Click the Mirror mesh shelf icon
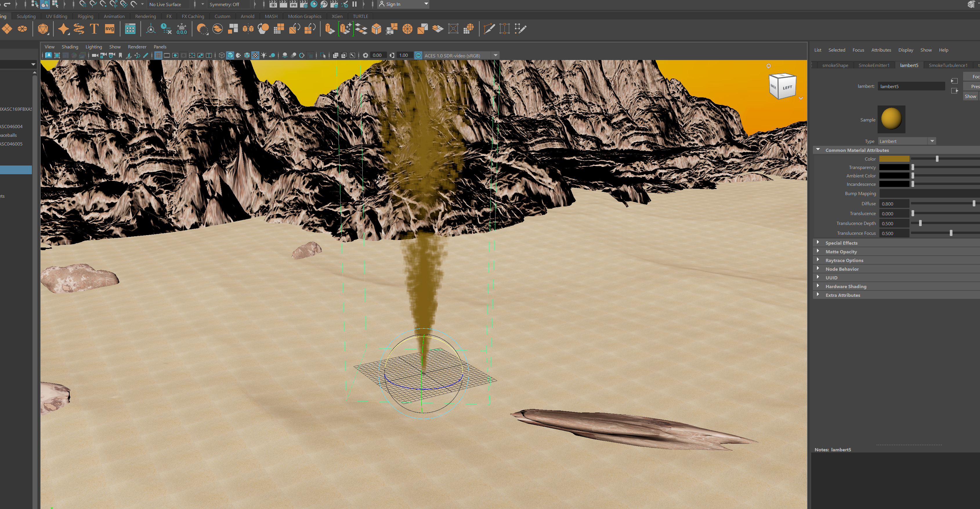 click(x=248, y=29)
